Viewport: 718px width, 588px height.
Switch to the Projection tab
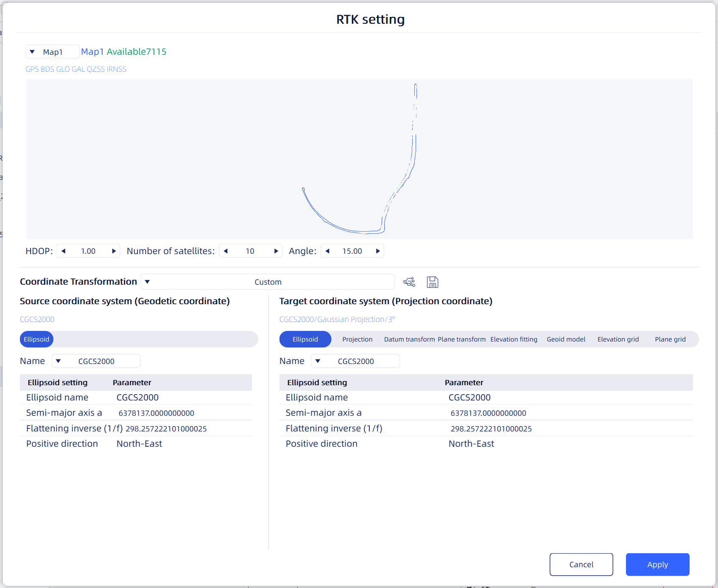click(358, 339)
